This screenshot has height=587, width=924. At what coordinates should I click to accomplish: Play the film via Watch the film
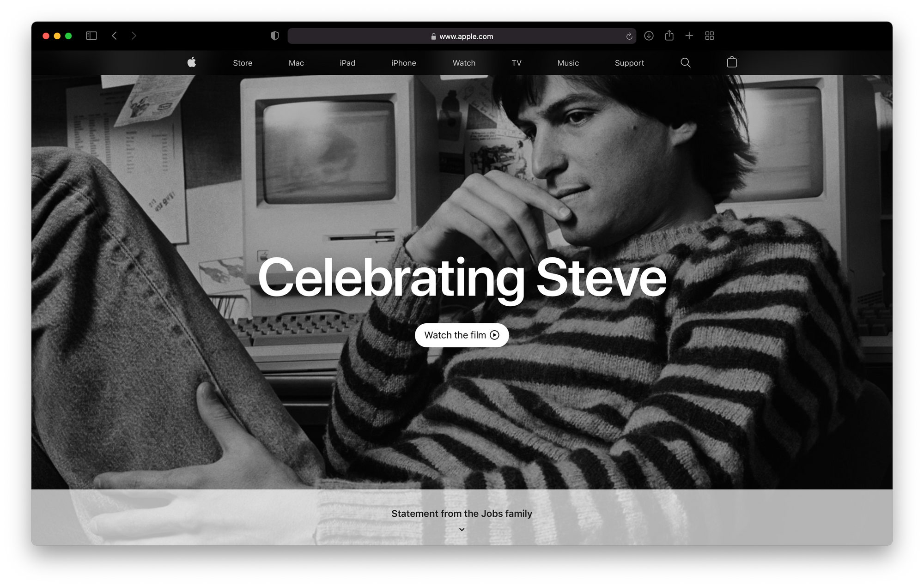[x=462, y=335]
